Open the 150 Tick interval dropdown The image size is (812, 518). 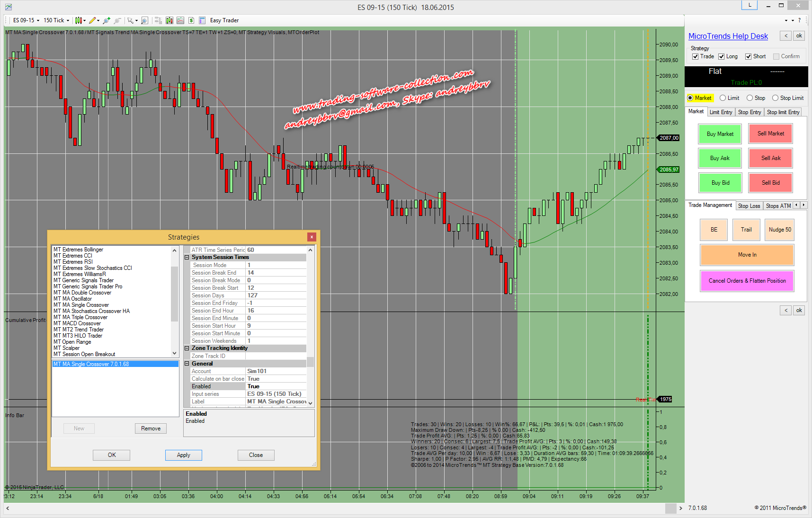click(56, 20)
